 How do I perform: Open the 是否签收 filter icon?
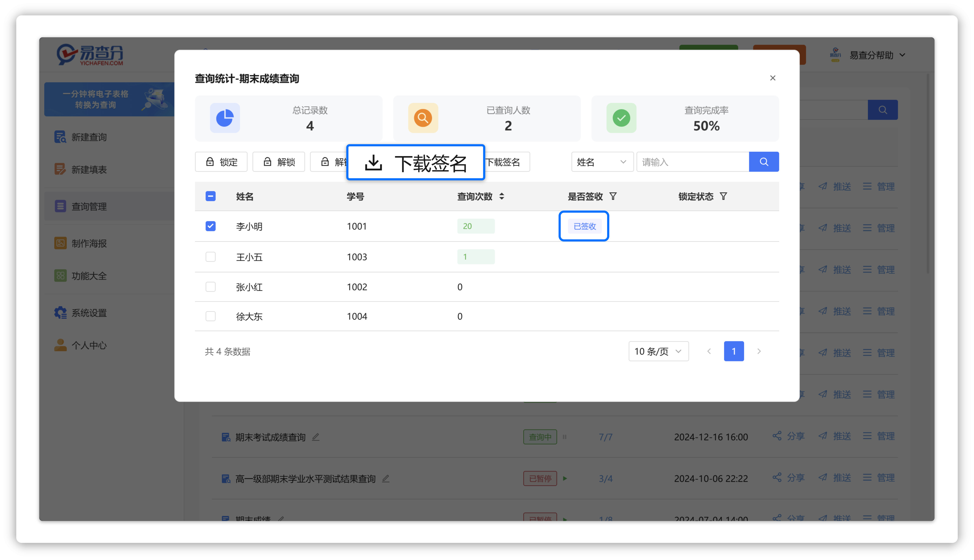(613, 197)
